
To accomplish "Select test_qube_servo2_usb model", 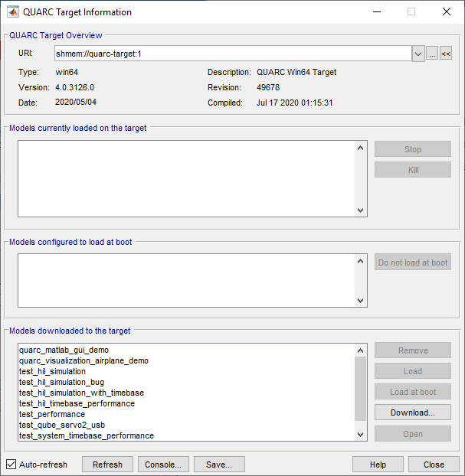I will (x=63, y=425).
